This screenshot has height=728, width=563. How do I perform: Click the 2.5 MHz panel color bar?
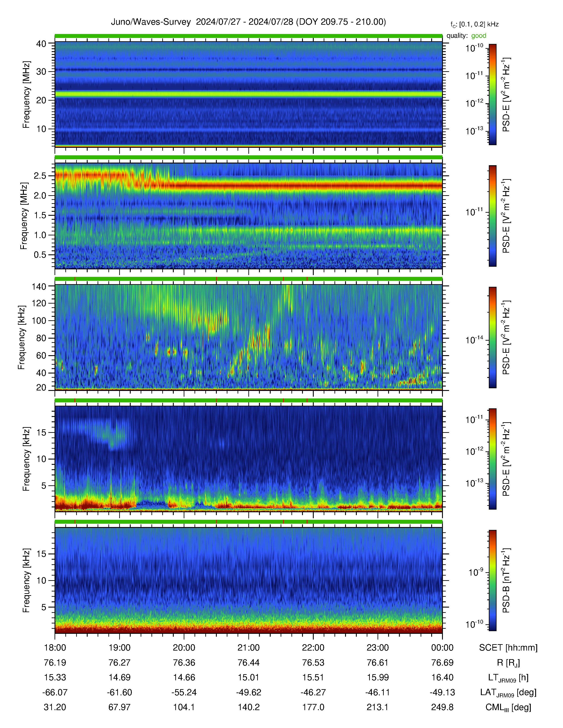tap(493, 216)
